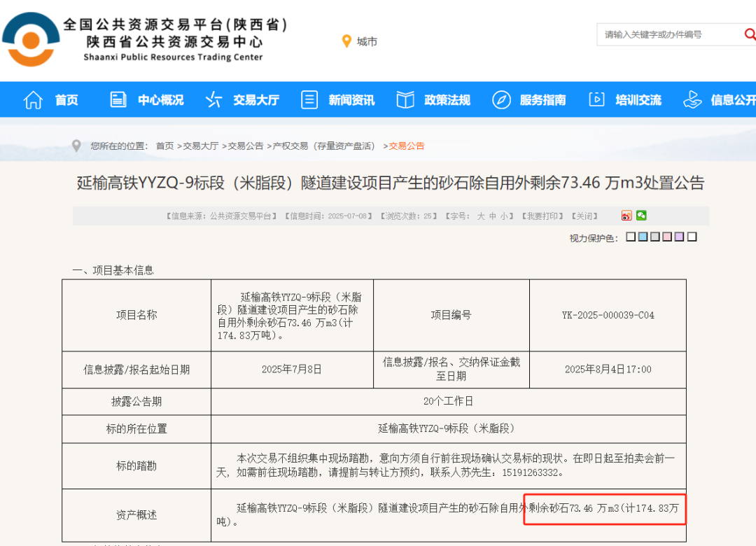Select the pink eye-protection color swatch
756x546 pixels.
tap(667, 237)
